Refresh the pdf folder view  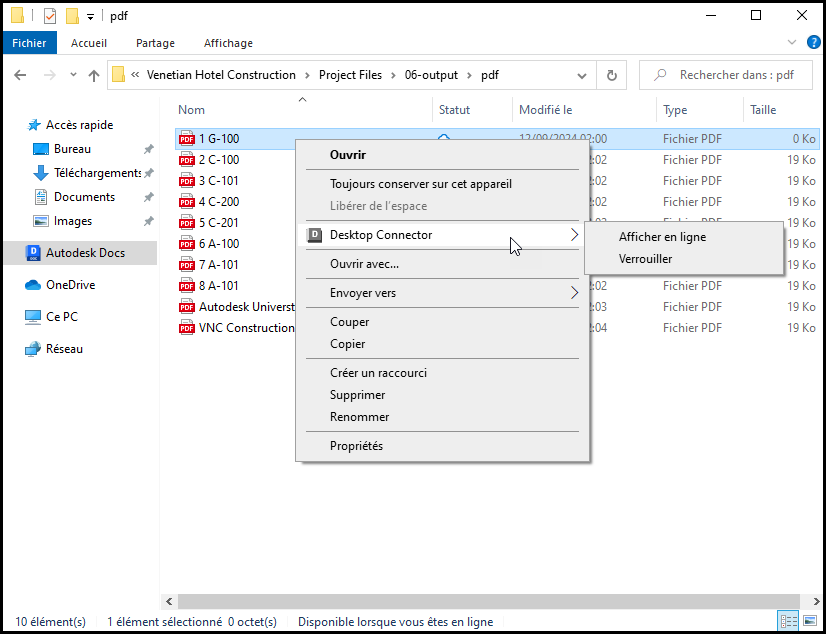(x=612, y=75)
